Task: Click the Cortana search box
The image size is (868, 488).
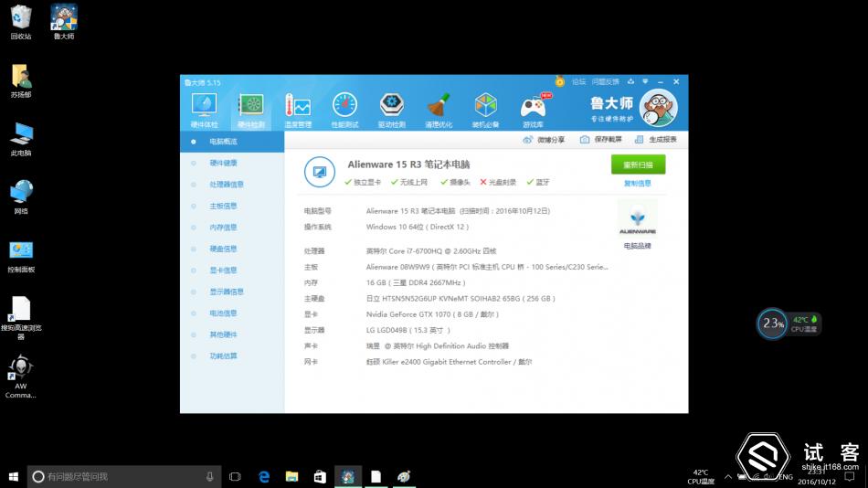Action: [x=119, y=476]
